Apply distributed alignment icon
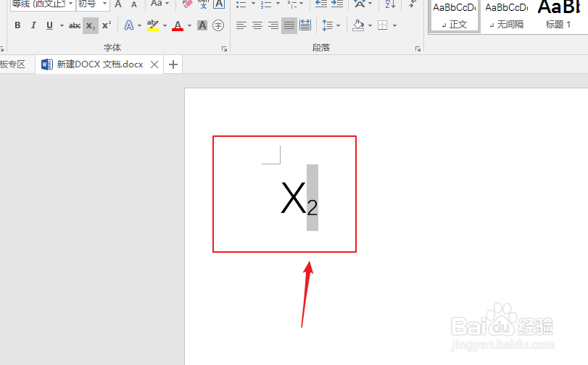 click(305, 25)
